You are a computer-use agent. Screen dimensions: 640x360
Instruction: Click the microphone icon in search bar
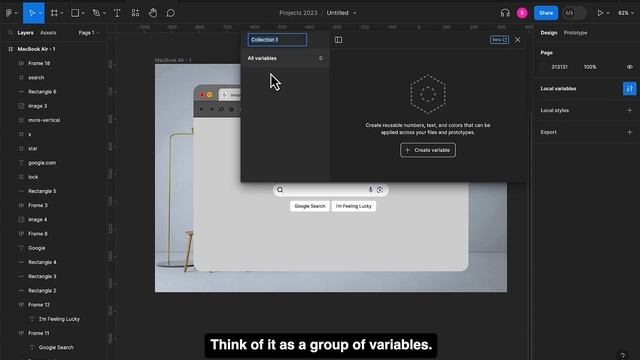click(x=371, y=190)
